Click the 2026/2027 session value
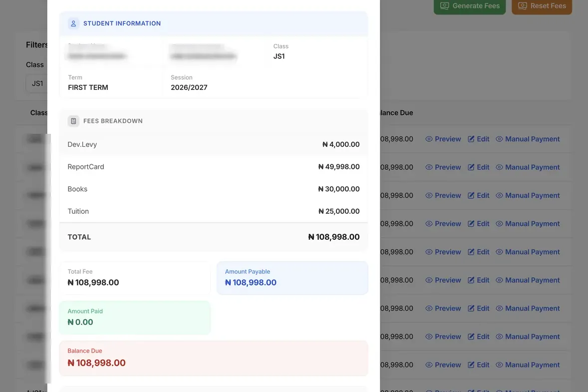This screenshot has width=588, height=392. pos(189,87)
